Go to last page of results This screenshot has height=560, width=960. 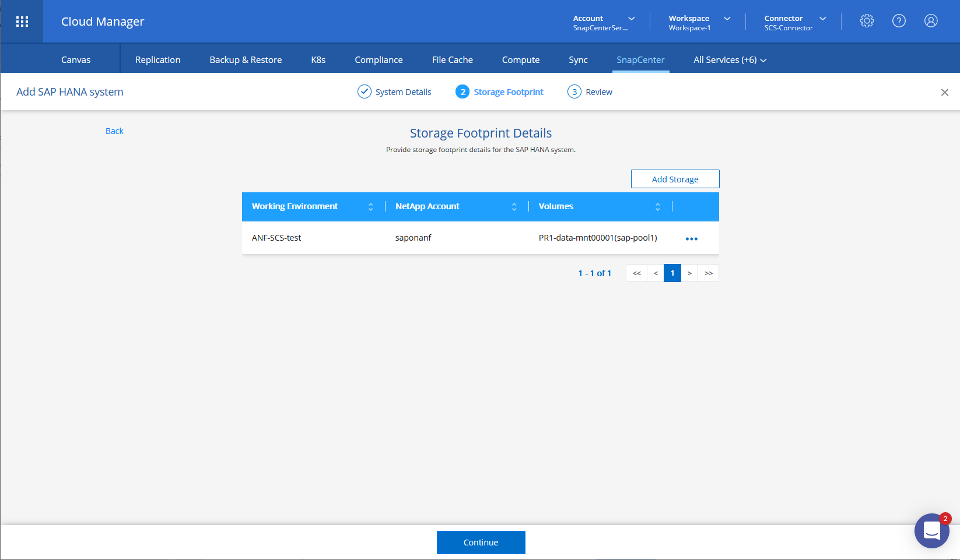click(709, 273)
